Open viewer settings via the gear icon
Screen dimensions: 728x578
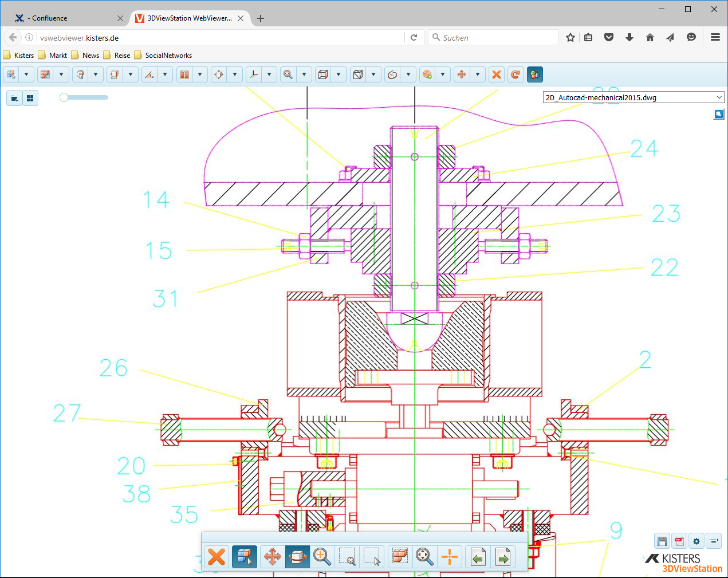[x=696, y=541]
